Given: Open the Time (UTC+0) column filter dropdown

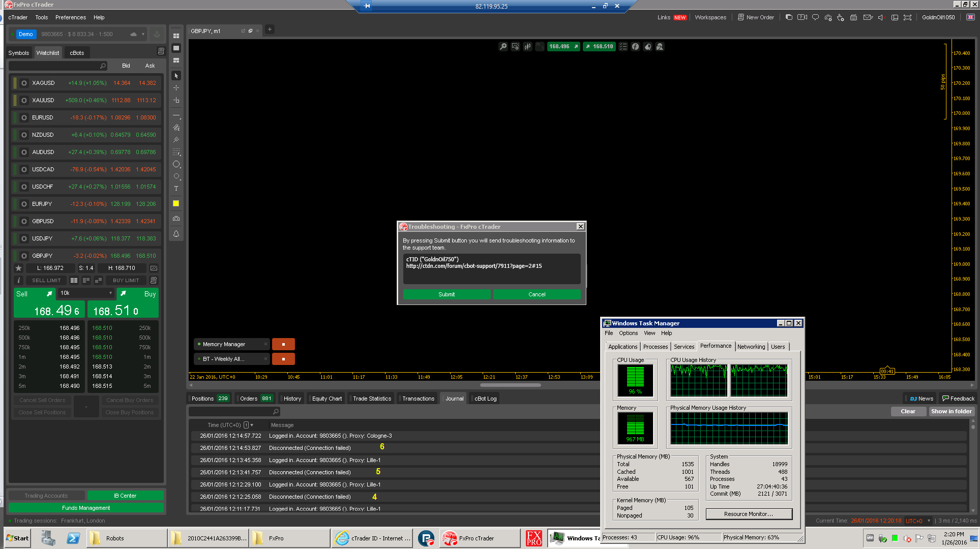Looking at the screenshot, I should [251, 425].
